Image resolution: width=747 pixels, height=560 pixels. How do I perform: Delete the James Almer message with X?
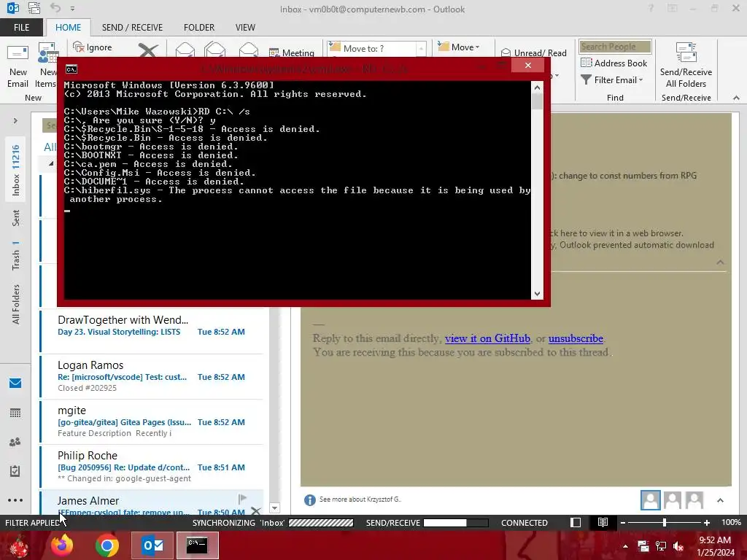[x=255, y=511]
